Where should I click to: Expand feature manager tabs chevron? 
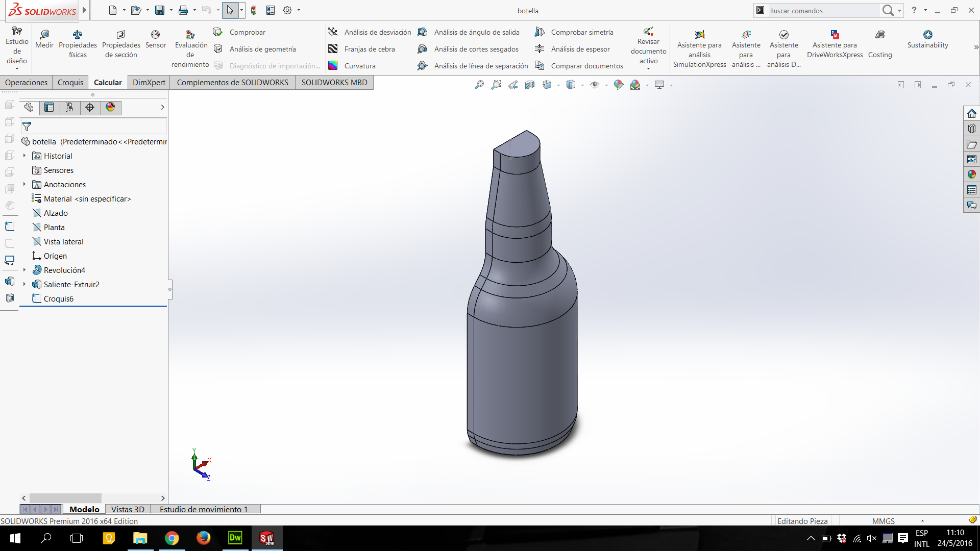[x=162, y=107]
